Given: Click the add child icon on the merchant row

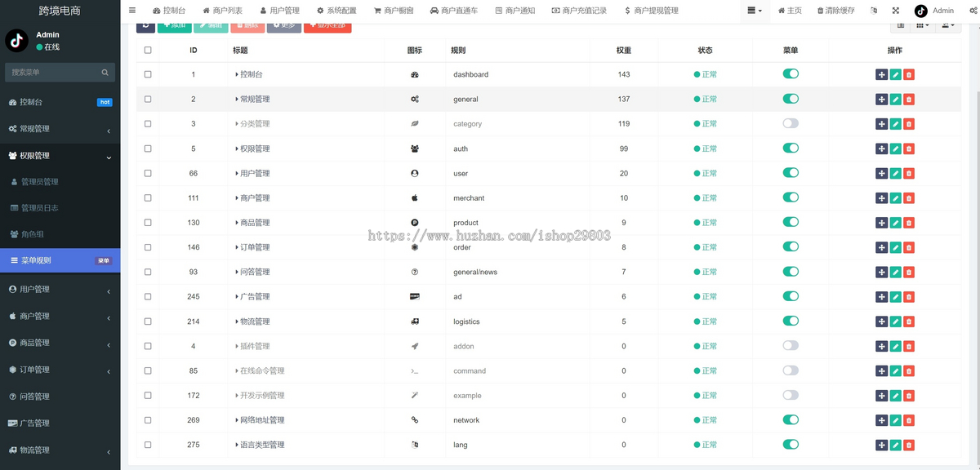Looking at the screenshot, I should point(881,197).
